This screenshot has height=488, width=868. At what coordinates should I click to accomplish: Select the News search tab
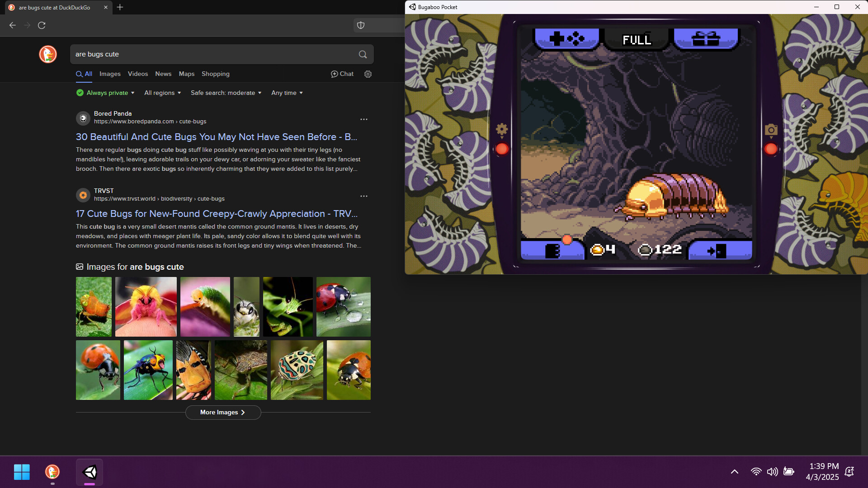tap(163, 74)
